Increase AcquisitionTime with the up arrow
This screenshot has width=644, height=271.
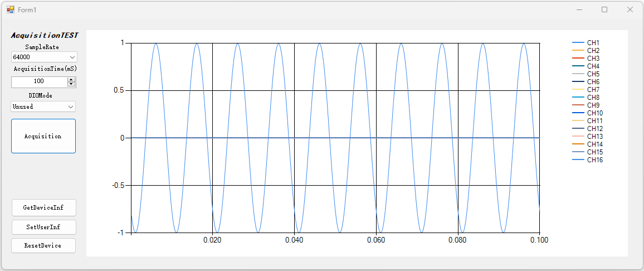click(71, 79)
